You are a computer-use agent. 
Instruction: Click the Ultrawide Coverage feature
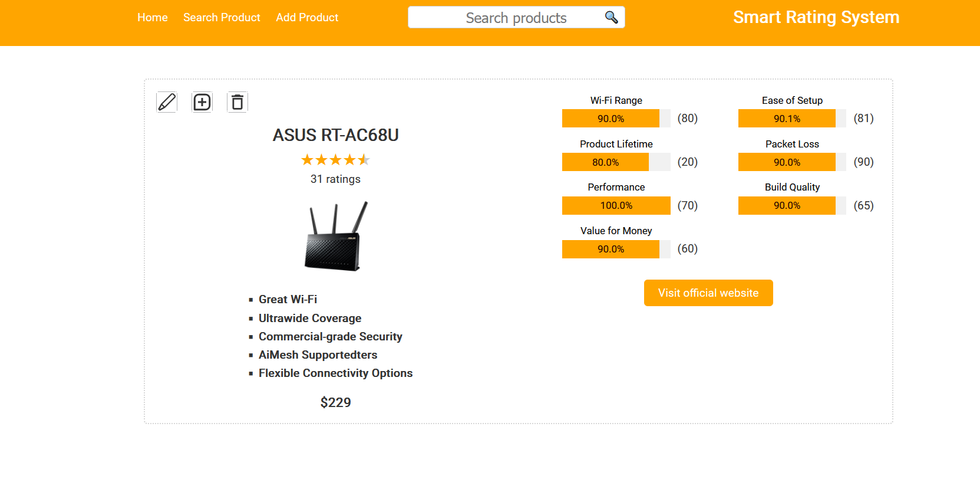(310, 319)
